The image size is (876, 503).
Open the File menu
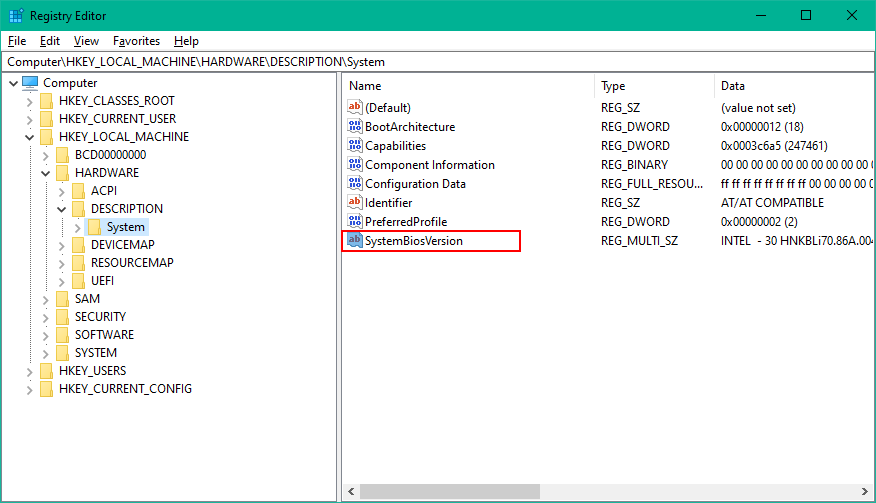[x=17, y=41]
